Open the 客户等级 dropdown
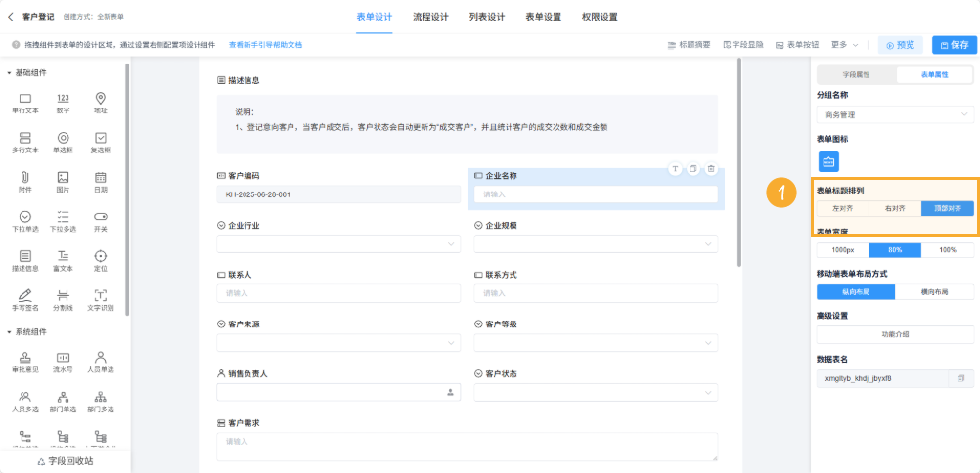The image size is (980, 473). coord(596,343)
